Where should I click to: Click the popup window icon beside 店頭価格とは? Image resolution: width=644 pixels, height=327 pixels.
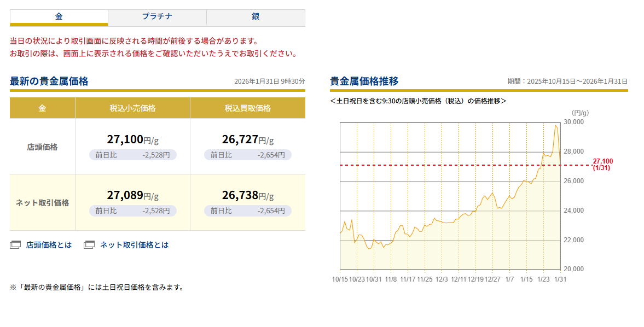(x=15, y=245)
